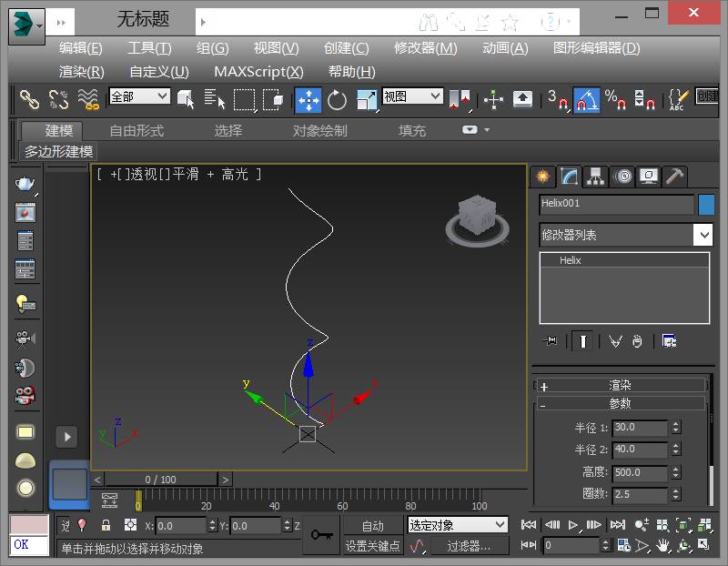Open the Motion command panel tab
Viewport: 728px width, 566px height.
click(x=623, y=176)
